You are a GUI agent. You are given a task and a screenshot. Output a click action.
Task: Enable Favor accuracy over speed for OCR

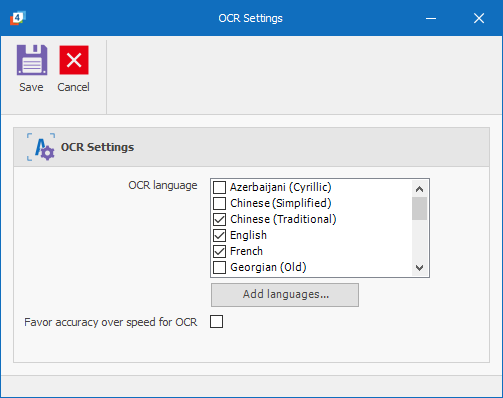coord(216,322)
